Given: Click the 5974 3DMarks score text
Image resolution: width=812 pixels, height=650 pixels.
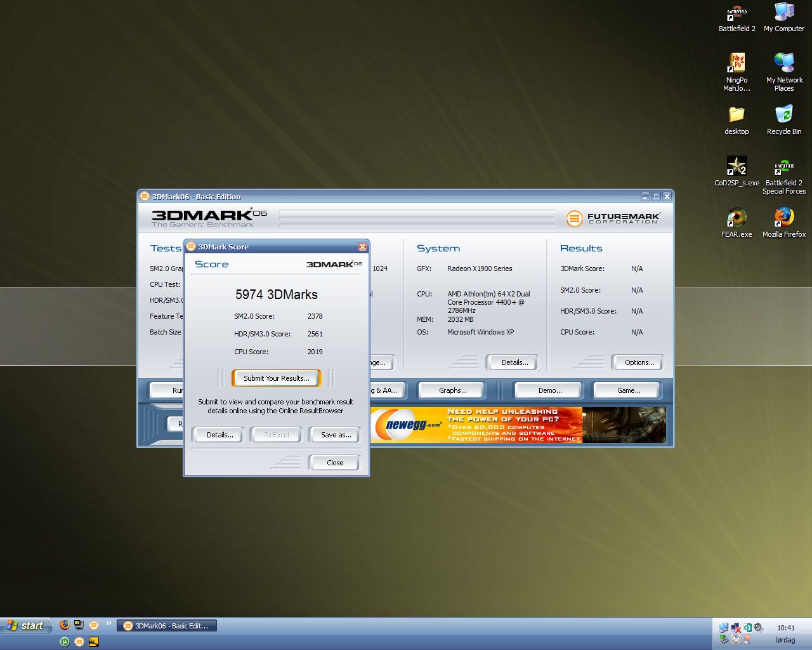Looking at the screenshot, I should click(276, 295).
